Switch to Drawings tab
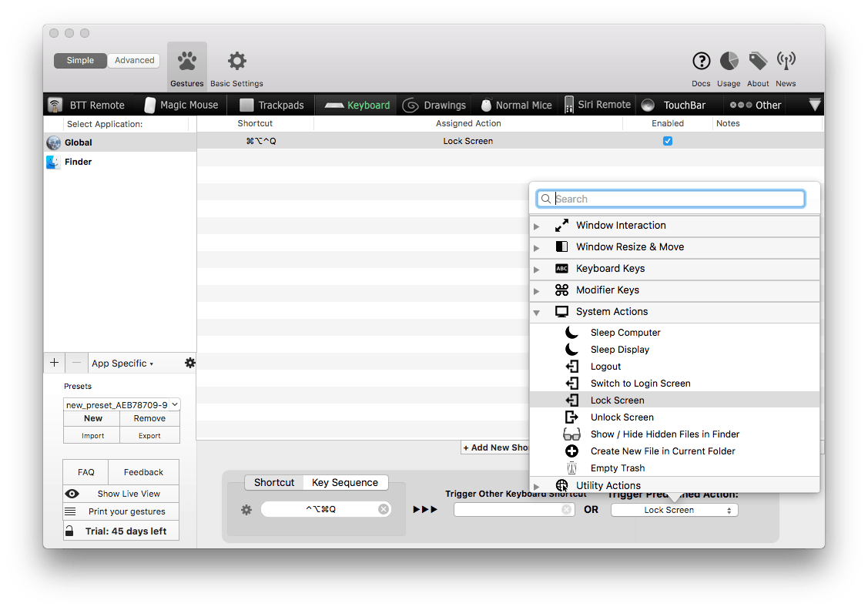Viewport: 868px width, 610px height. [x=434, y=106]
